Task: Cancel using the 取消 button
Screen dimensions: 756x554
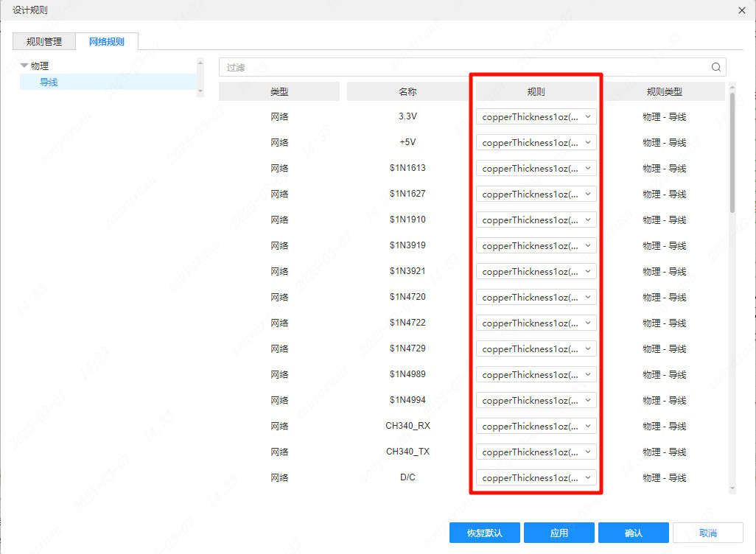Action: click(707, 533)
